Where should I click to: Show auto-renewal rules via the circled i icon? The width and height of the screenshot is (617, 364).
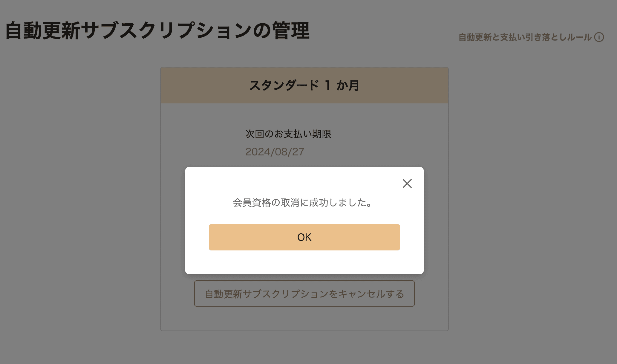click(x=599, y=37)
